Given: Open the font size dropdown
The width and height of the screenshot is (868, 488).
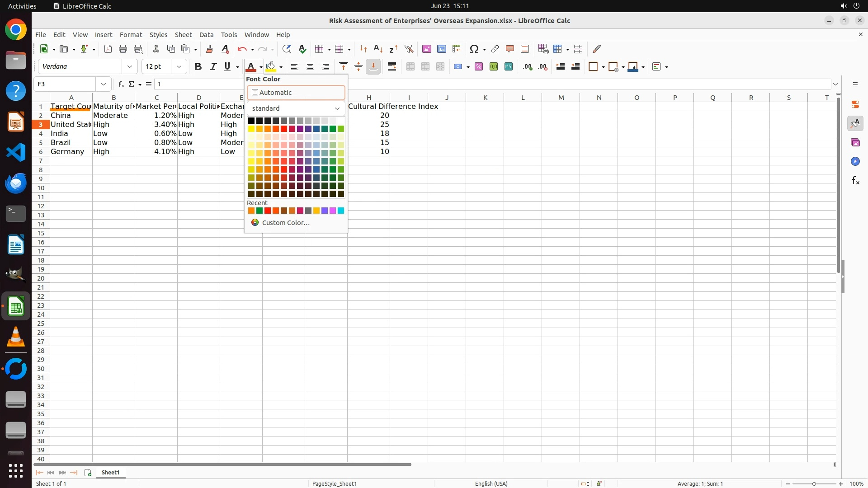Looking at the screenshot, I should [x=179, y=67].
